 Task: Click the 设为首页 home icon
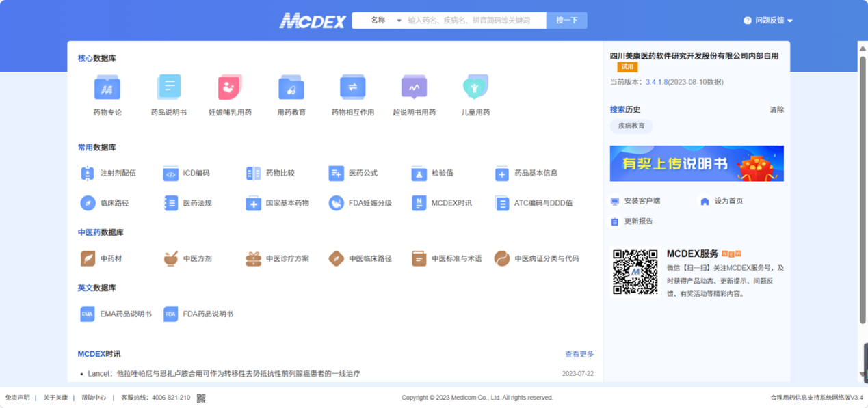coord(705,201)
